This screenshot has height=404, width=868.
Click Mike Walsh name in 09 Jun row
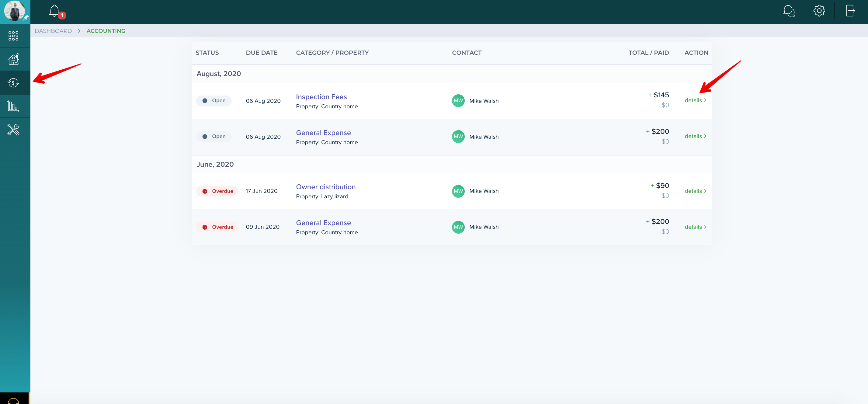484,227
